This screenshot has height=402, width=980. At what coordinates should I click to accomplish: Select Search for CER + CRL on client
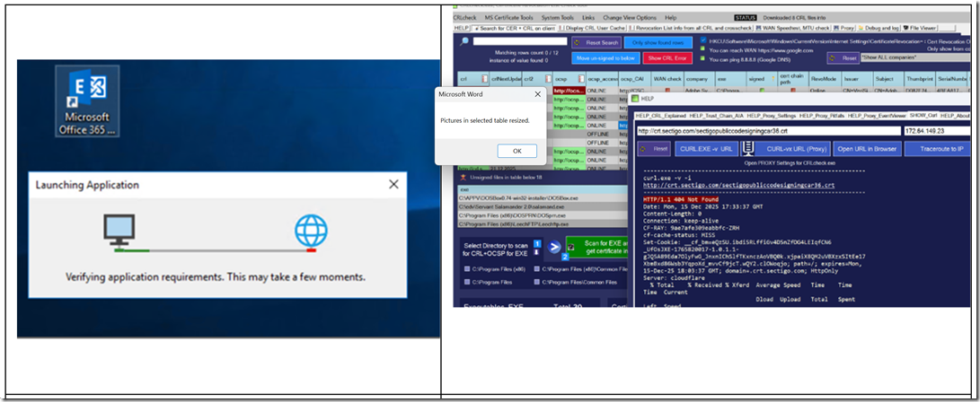tap(515, 28)
